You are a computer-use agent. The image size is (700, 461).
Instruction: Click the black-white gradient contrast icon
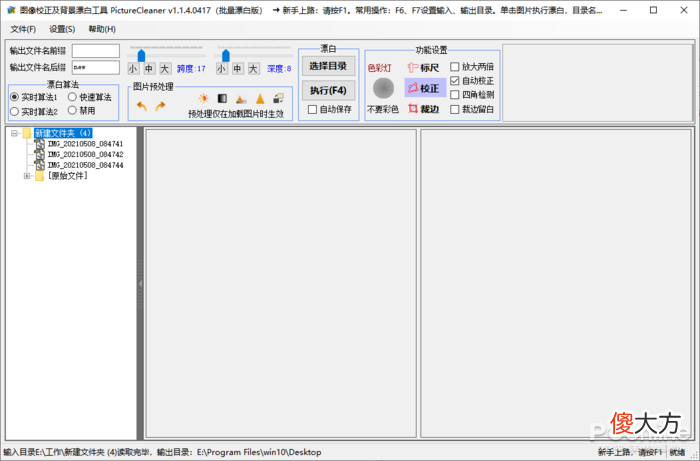(x=222, y=99)
